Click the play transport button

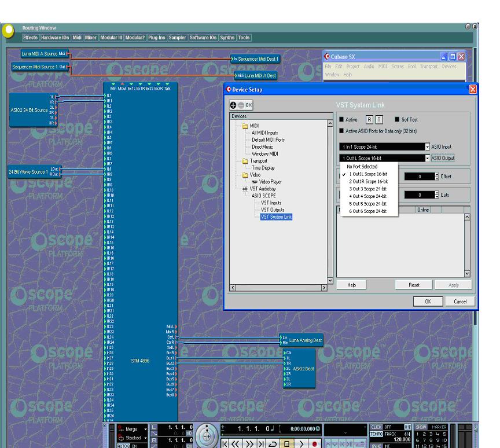point(301,444)
